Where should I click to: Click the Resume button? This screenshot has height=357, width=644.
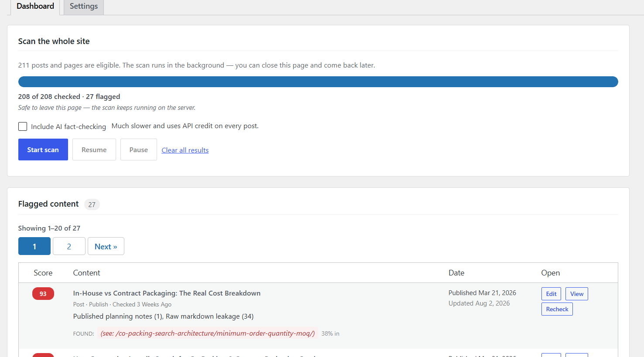tap(94, 150)
